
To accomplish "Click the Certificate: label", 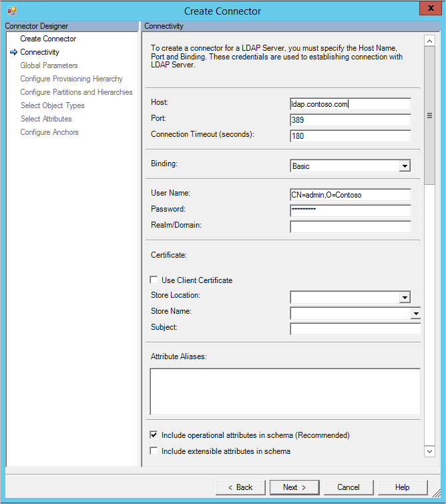I will pos(169,255).
